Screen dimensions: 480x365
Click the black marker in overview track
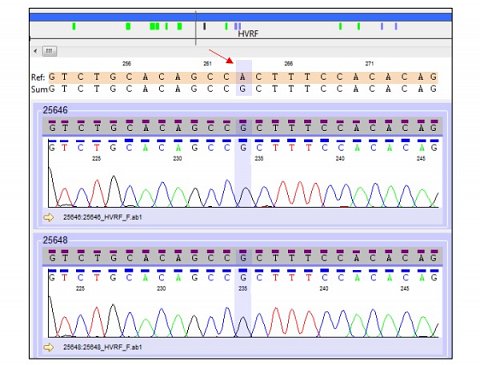point(204,26)
